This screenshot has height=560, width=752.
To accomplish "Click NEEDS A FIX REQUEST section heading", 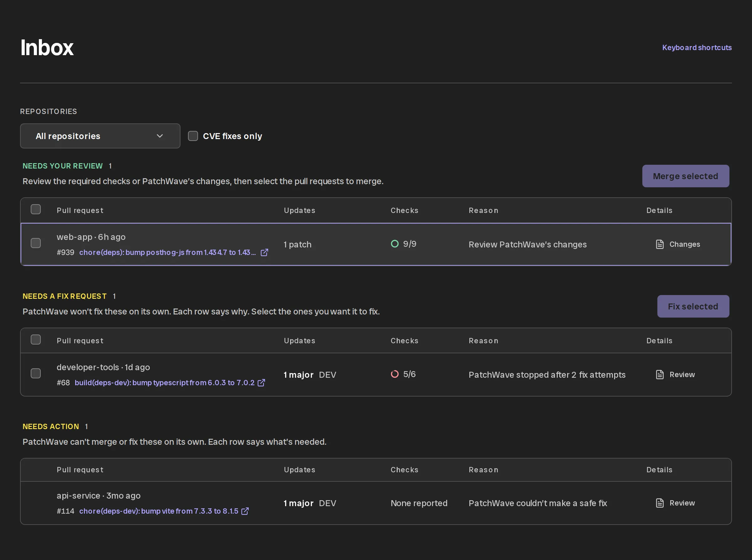I will (x=65, y=296).
